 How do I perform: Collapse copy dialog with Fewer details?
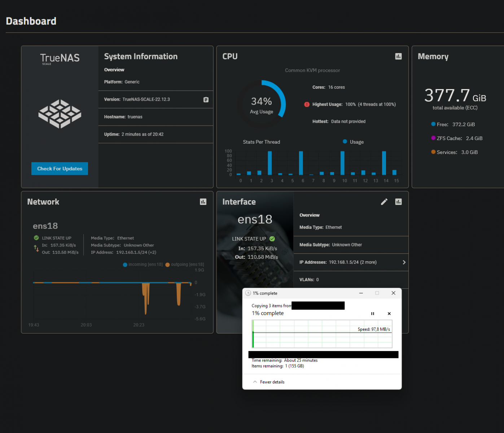[269, 382]
